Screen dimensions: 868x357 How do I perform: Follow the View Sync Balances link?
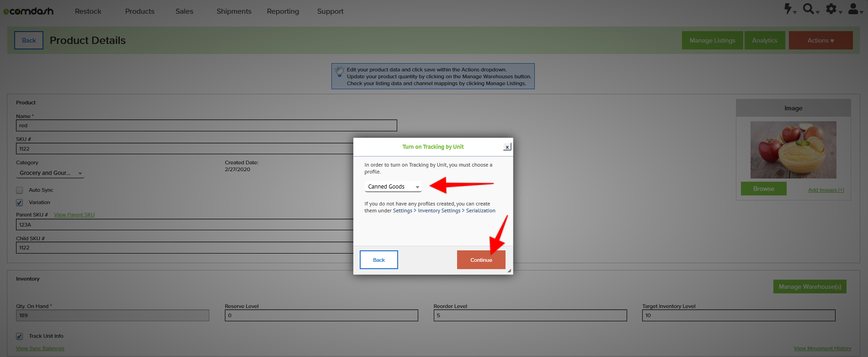coord(40,348)
